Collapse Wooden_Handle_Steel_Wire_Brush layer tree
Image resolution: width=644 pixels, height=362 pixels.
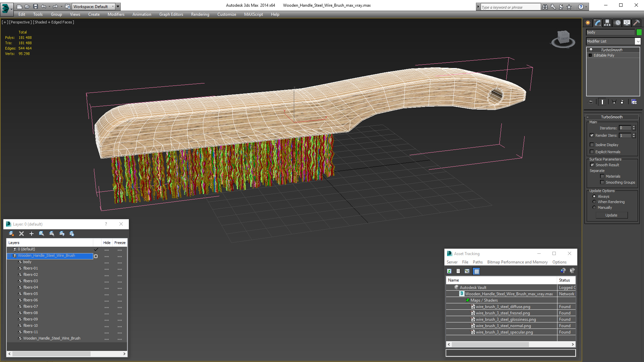(x=9, y=256)
